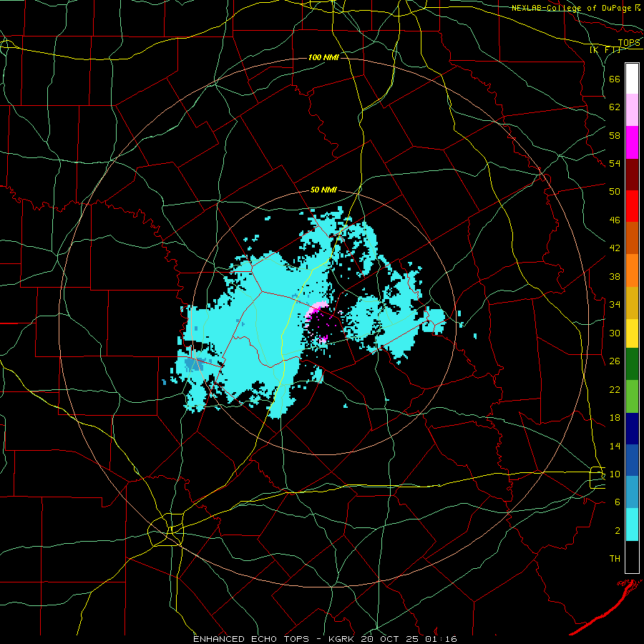This screenshot has height=644, width=644.
Task: Click the legend value '62'
Action: click(615, 107)
